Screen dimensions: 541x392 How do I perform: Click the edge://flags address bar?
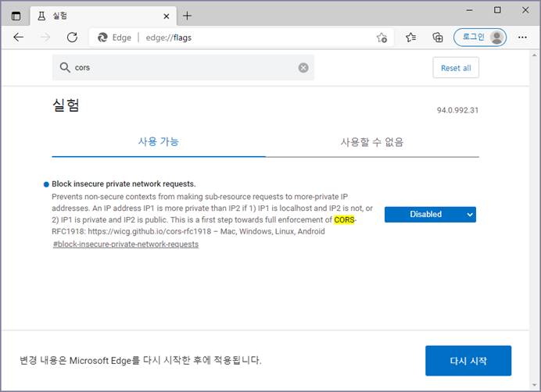tap(235, 37)
